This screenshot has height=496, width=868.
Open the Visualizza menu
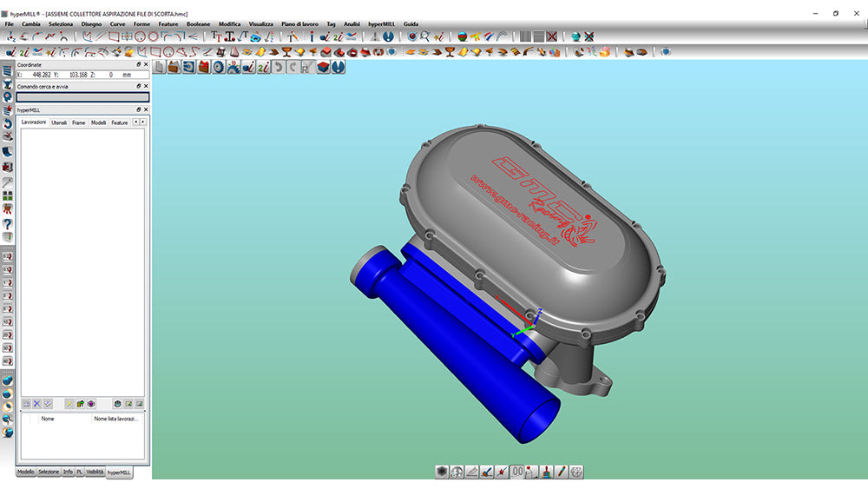[x=260, y=24]
